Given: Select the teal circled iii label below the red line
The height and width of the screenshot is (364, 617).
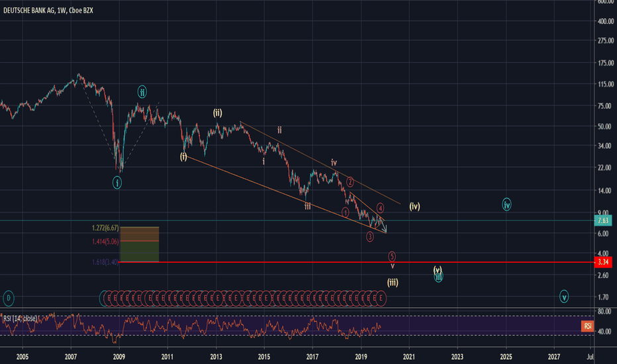Looking at the screenshot, I should coord(438,277).
